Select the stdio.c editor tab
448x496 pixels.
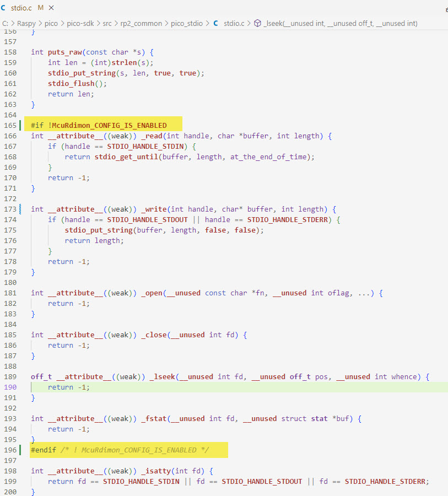[21, 8]
